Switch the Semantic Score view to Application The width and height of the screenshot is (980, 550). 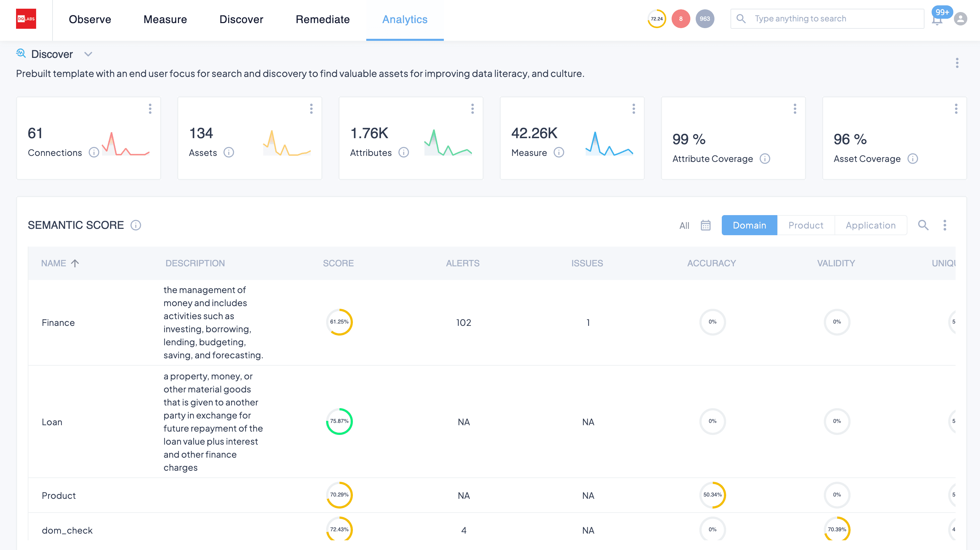[870, 225]
